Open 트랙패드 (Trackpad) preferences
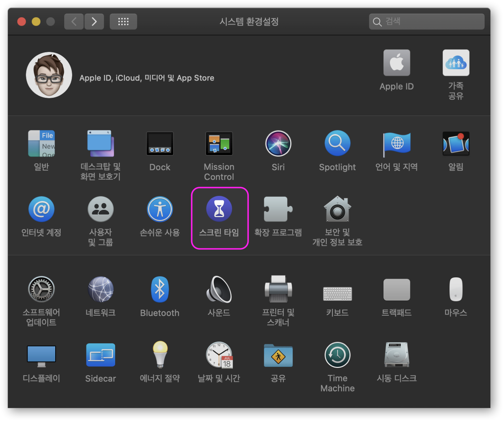Image resolution: width=504 pixels, height=421 pixels. click(x=397, y=290)
